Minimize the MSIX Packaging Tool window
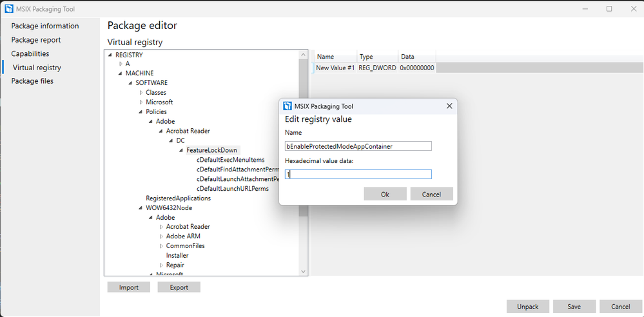 587,8
